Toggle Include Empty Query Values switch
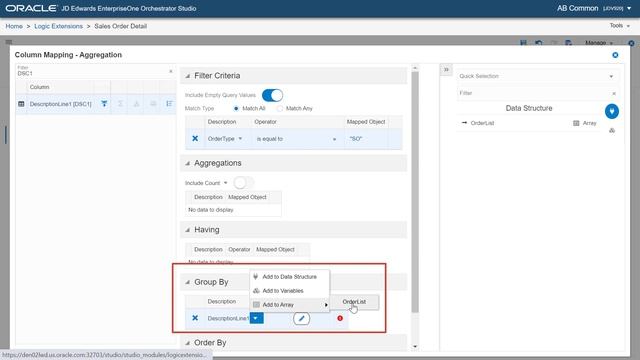The height and width of the screenshot is (360, 640). coord(272,95)
